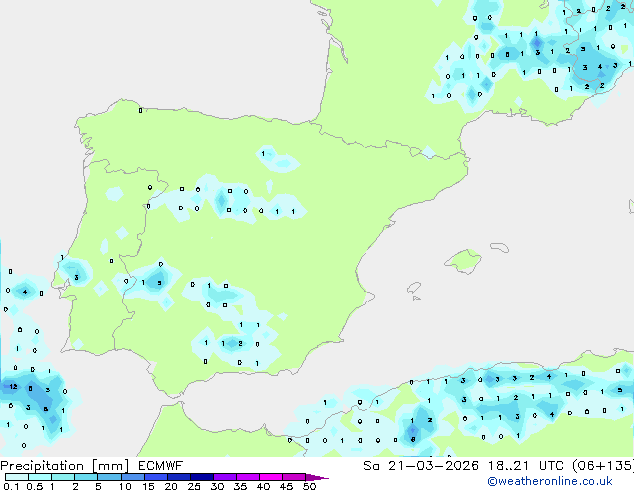Click the '(06+135' forecast run text
The width and height of the screenshot is (634, 490).
(603, 466)
